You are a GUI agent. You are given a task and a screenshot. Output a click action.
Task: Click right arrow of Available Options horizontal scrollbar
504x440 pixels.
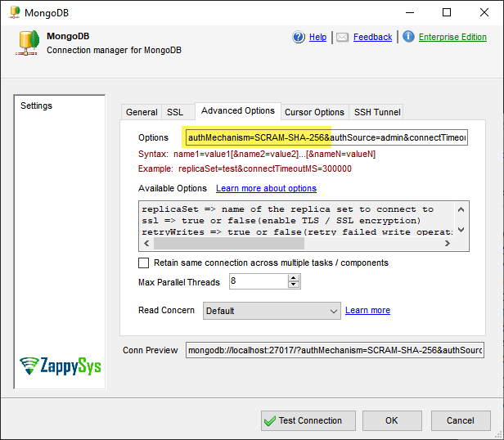pyautogui.click(x=447, y=243)
